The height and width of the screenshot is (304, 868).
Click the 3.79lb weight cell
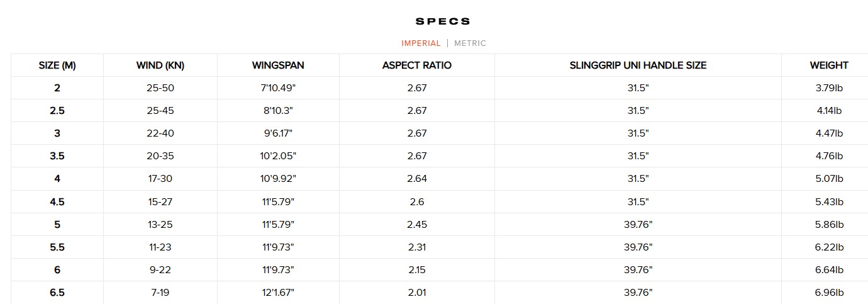coord(829,88)
